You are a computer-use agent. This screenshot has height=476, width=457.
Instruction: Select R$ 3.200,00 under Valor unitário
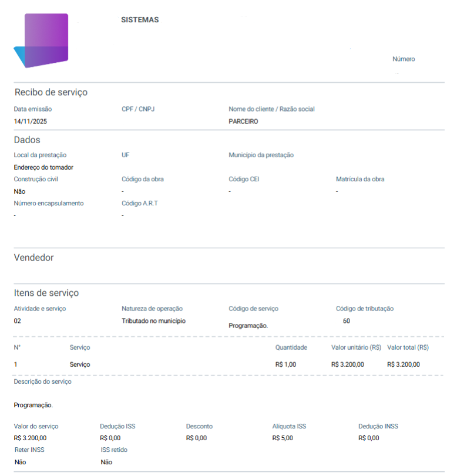348,364
